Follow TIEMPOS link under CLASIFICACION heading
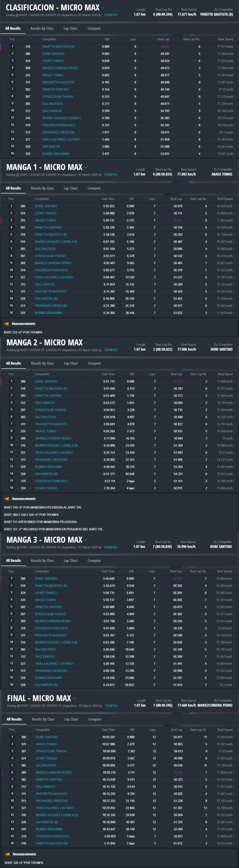This screenshot has height=868, width=239. click(110, 15)
